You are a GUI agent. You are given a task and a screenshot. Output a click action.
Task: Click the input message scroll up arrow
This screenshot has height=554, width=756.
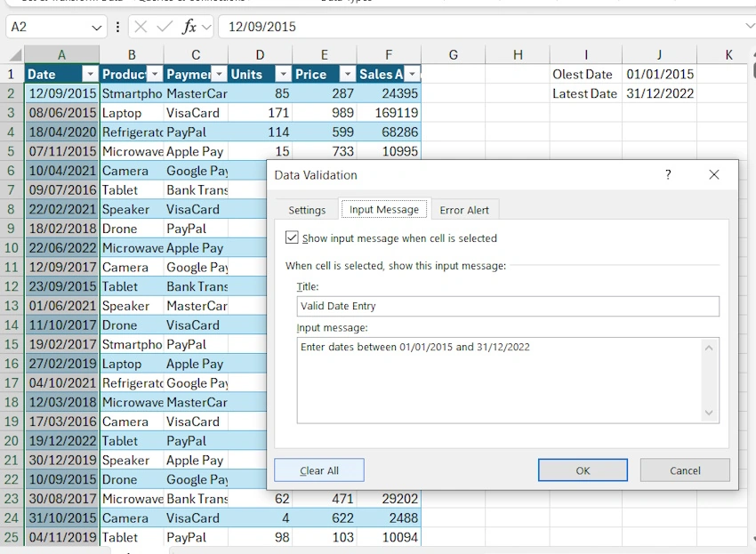709,348
